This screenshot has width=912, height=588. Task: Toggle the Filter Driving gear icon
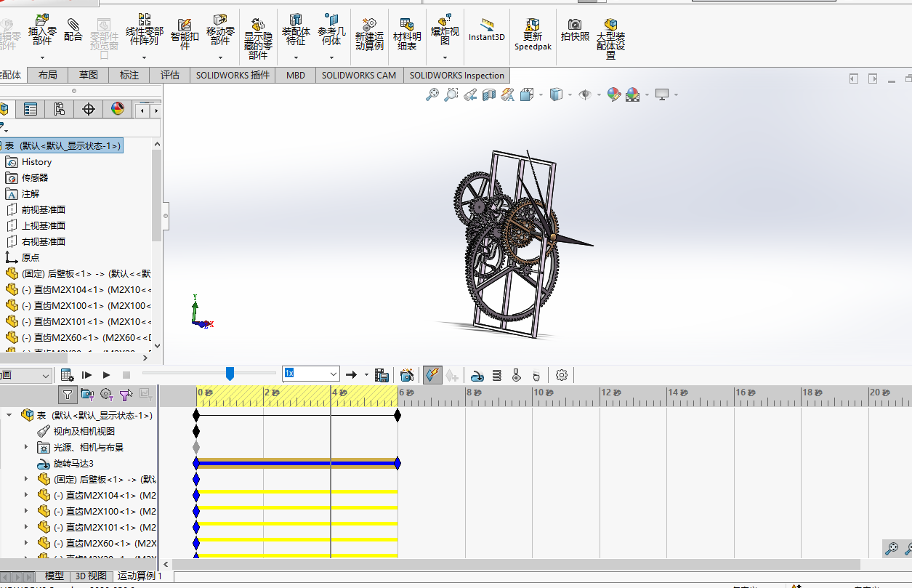107,394
